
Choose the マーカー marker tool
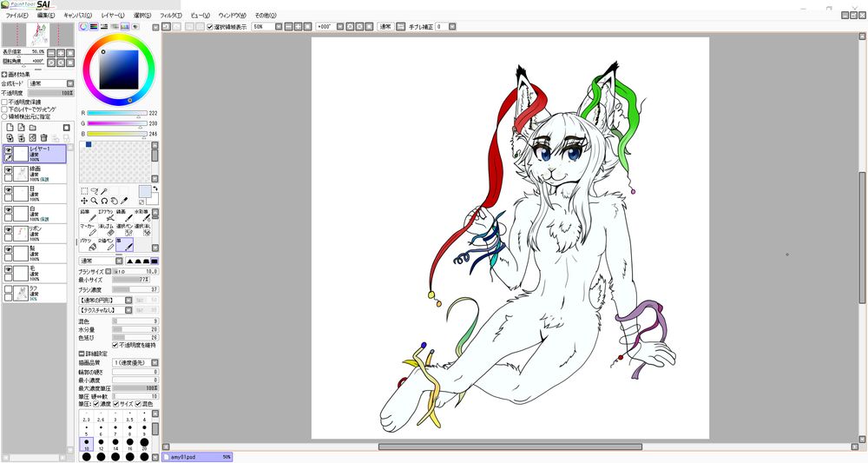pyautogui.click(x=88, y=230)
